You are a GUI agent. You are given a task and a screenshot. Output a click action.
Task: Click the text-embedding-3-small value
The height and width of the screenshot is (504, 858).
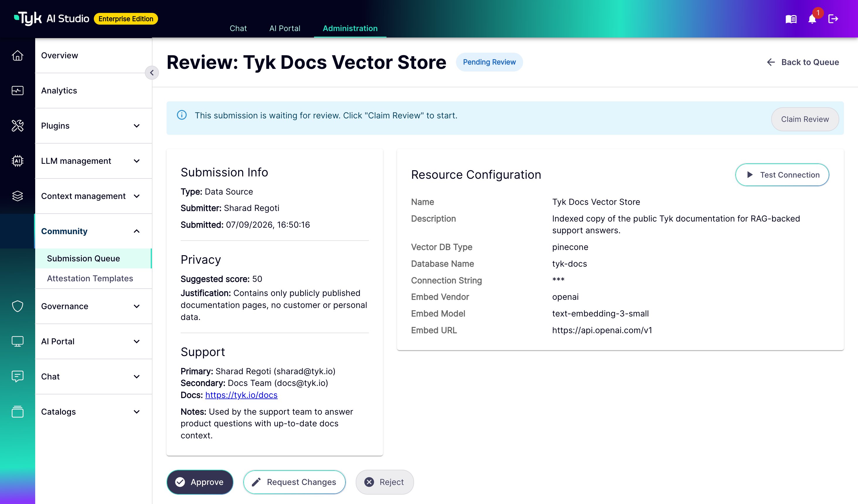pyautogui.click(x=600, y=314)
